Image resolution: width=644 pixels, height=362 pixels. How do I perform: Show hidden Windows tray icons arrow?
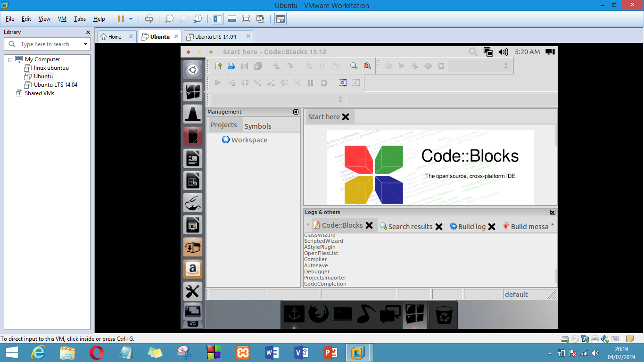point(550,353)
